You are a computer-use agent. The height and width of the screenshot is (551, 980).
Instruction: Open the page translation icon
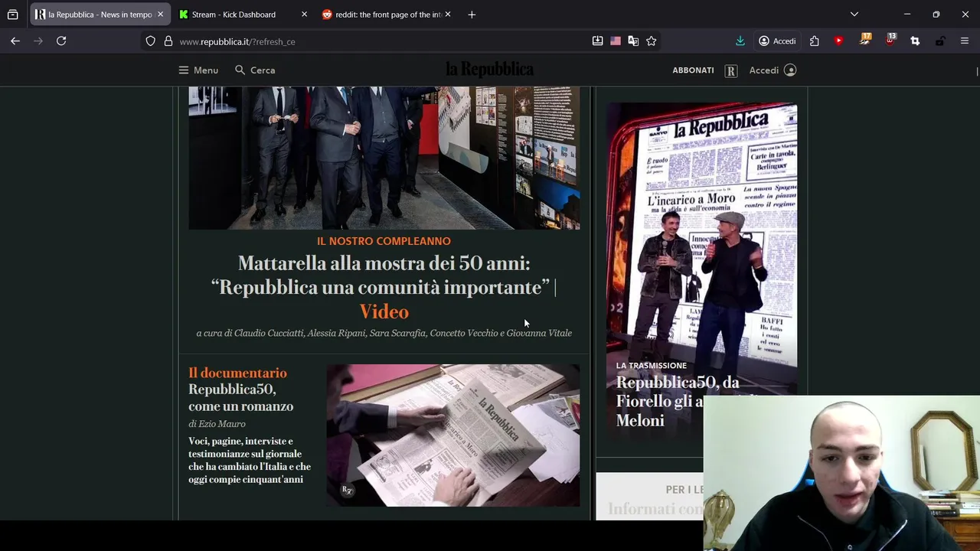point(633,41)
